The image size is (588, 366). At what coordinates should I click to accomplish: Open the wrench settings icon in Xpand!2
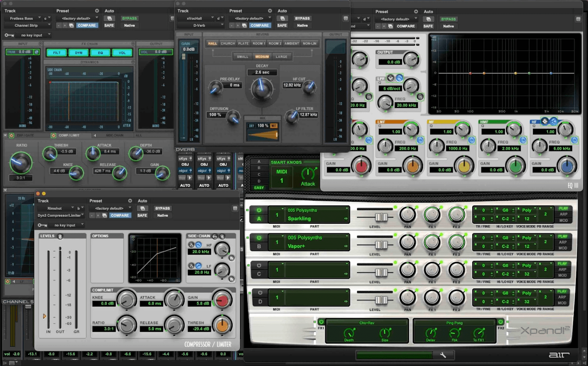click(442, 355)
